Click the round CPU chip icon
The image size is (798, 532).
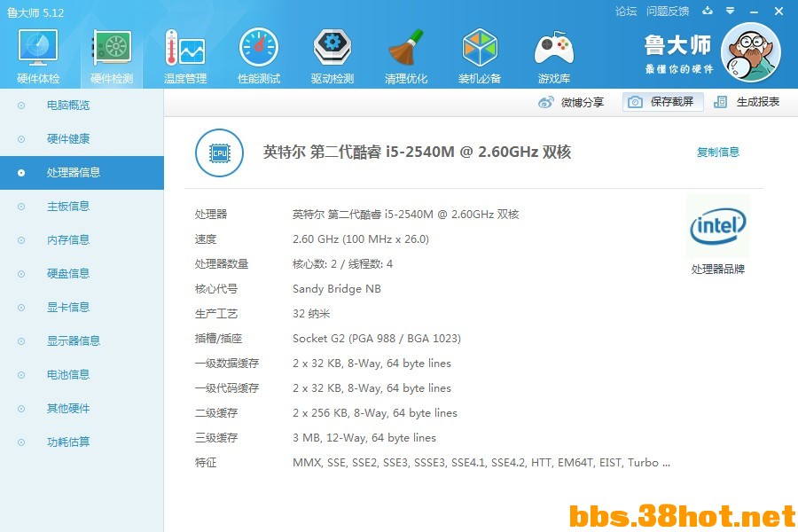pos(219,153)
